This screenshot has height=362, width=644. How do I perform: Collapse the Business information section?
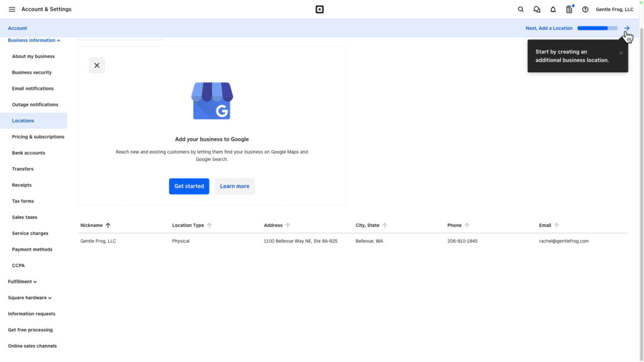tap(34, 40)
